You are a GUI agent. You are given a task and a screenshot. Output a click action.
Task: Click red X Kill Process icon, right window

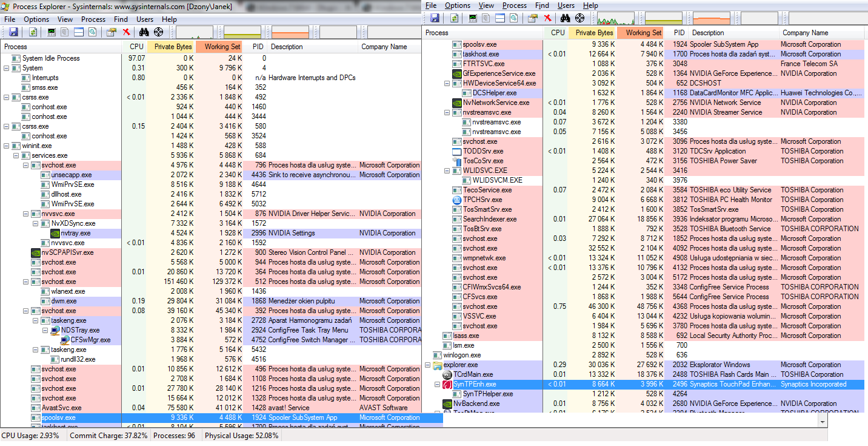point(547,18)
